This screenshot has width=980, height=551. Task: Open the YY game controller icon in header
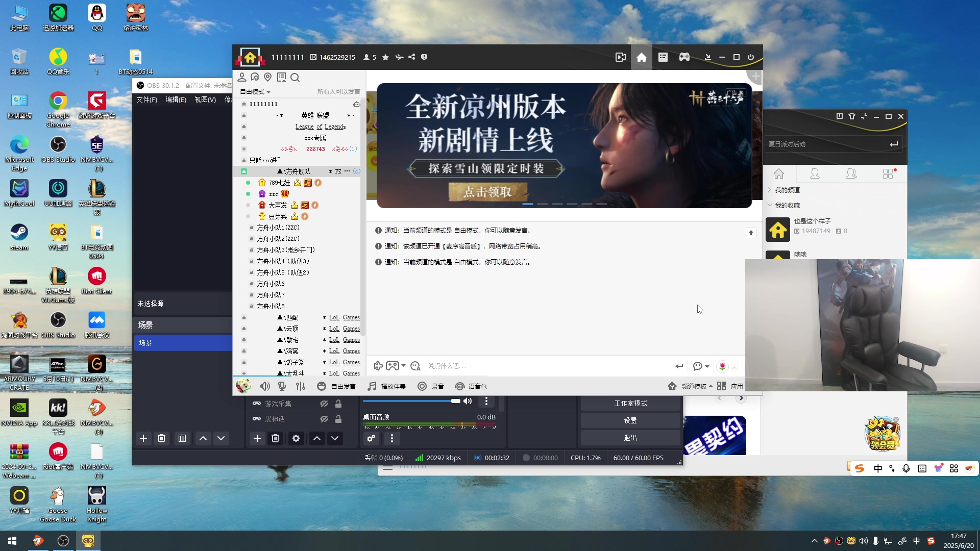[684, 57]
